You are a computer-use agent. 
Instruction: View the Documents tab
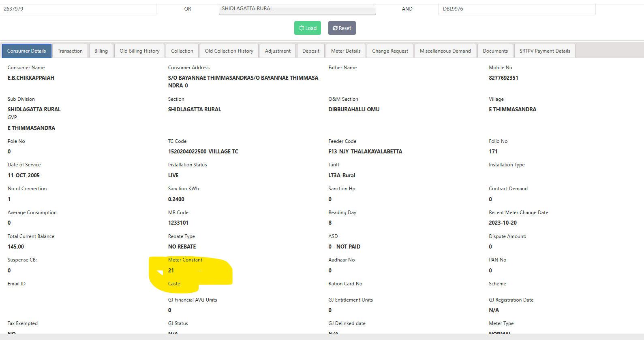495,51
